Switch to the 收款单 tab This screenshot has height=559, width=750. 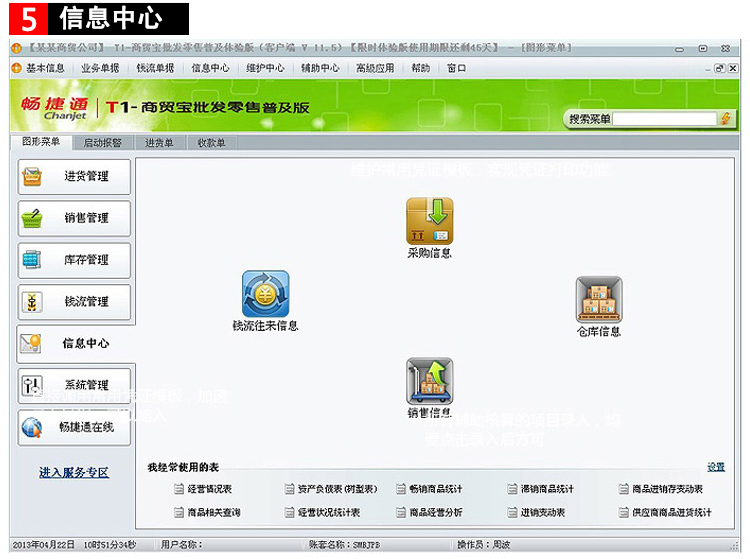pos(211,142)
